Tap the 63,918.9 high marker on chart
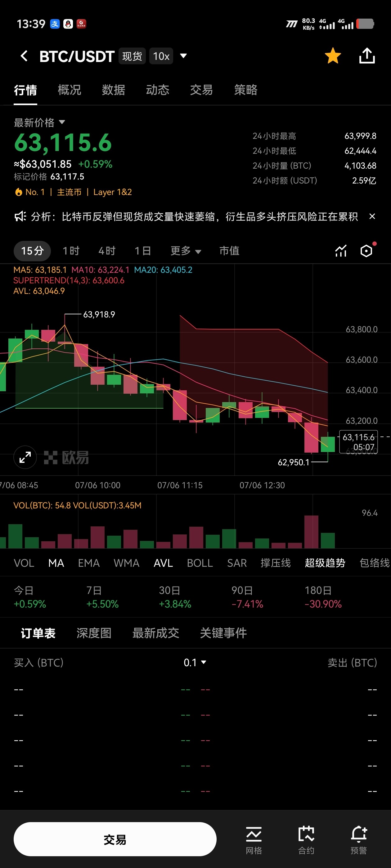This screenshot has height=868, width=391. point(99,314)
